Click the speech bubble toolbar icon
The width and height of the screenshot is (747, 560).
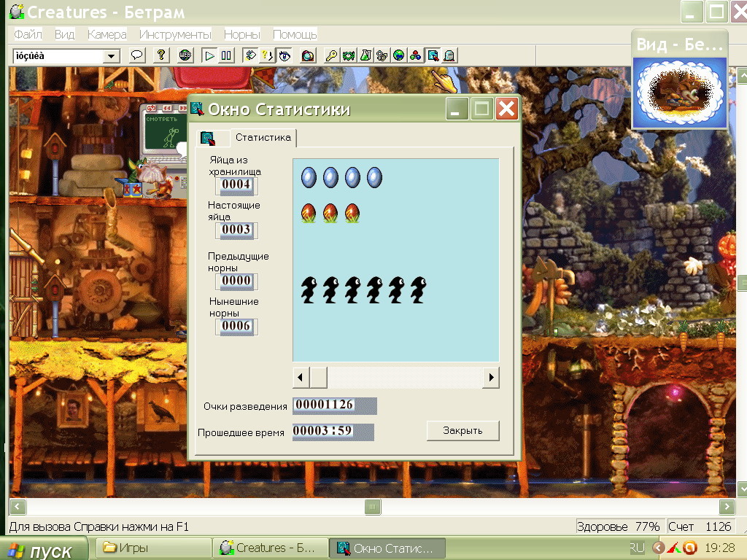[136, 55]
